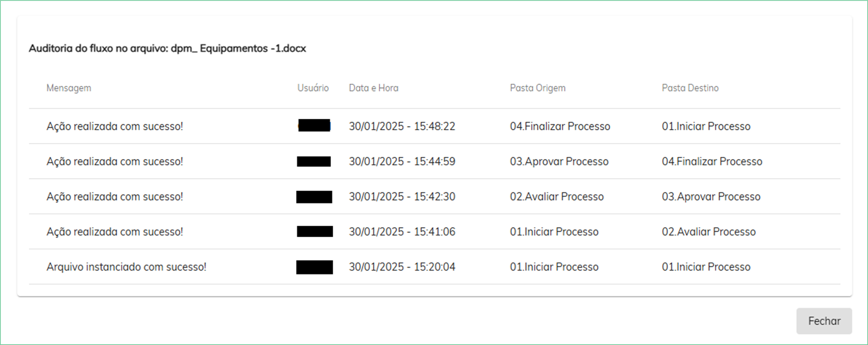Click origin folder '04.Finalizar Processo'

[560, 126]
